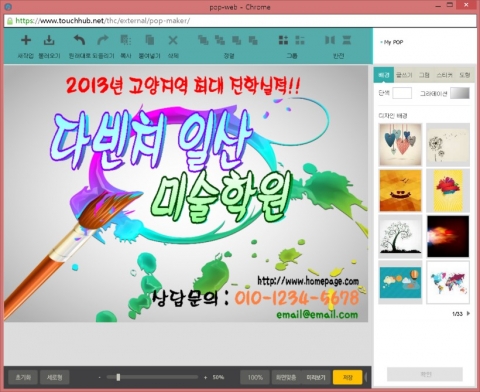Select the 배경 (background) tab

pyautogui.click(x=384, y=75)
